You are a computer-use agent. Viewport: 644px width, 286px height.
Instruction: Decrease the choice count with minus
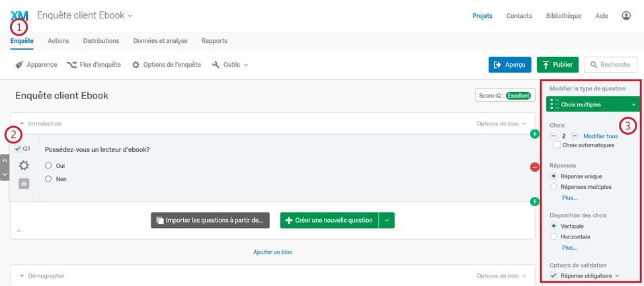click(x=553, y=136)
